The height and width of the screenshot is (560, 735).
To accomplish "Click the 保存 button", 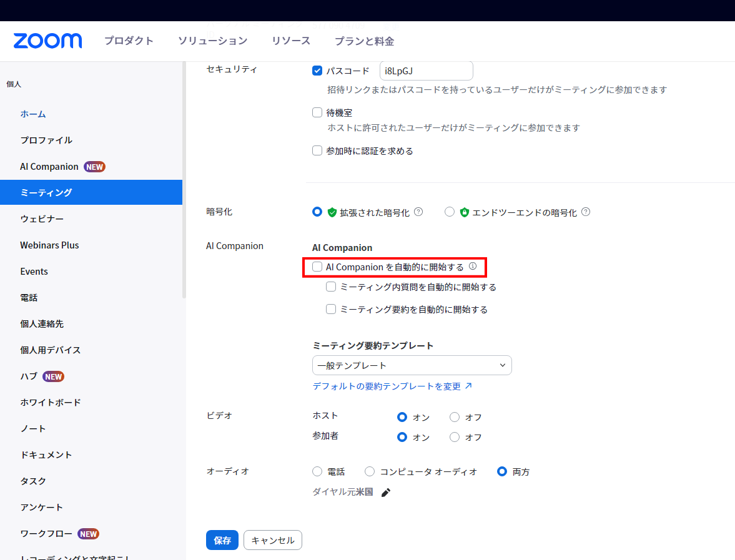I will [222, 541].
